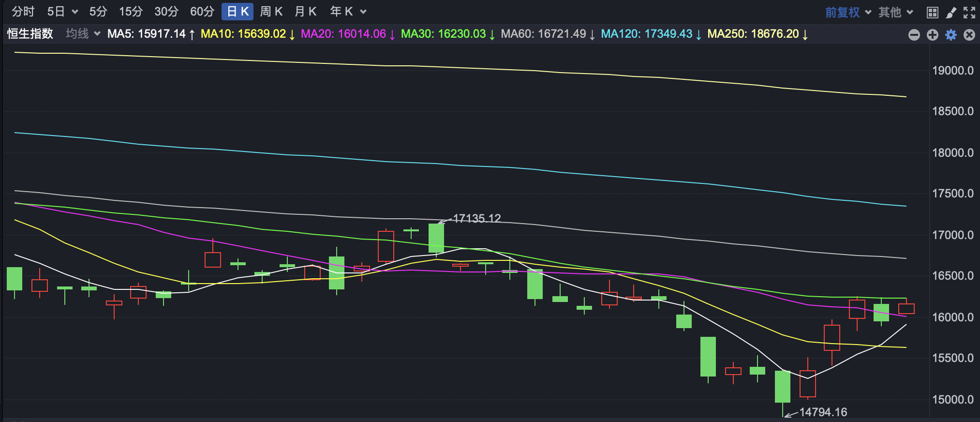The image size is (980, 422).
Task: Select the 15分 interval tab
Action: (x=131, y=12)
